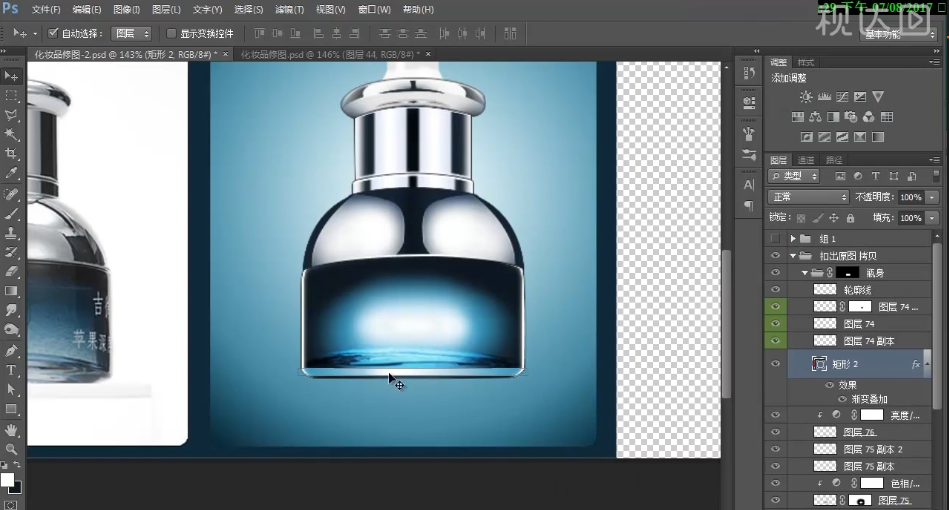Enable Show Transform Controls (显示变换控件) checkbox
The image size is (949, 510).
point(171,33)
